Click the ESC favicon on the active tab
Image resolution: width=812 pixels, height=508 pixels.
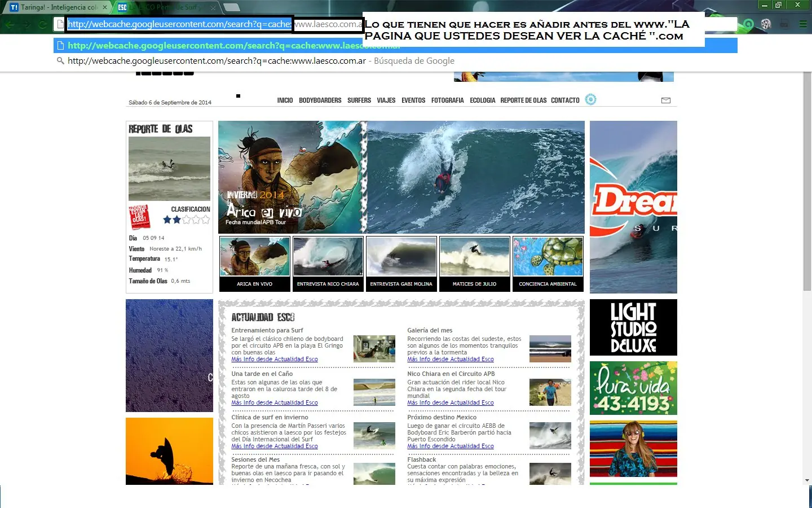[x=122, y=7]
